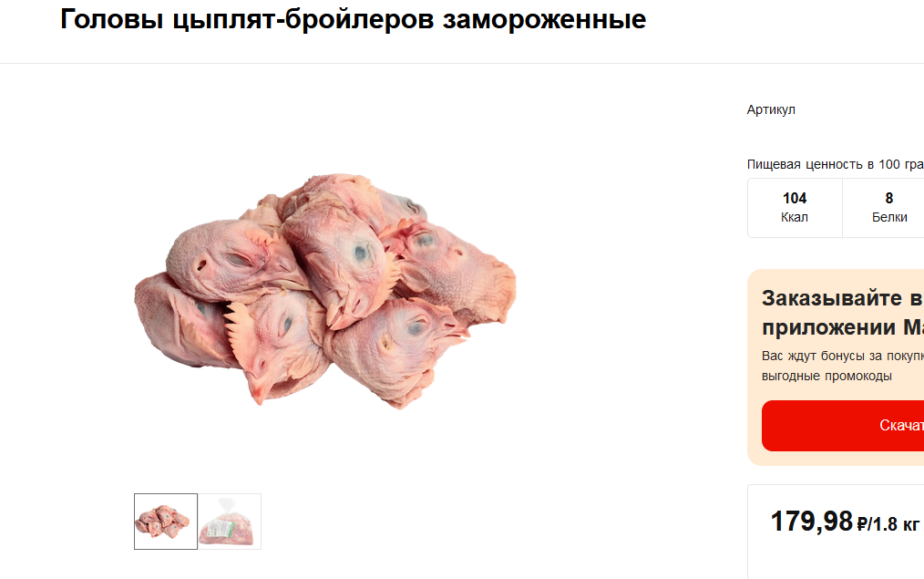Click the Пищевая ценность в 100 caption
This screenshot has width=924, height=579.
click(835, 164)
